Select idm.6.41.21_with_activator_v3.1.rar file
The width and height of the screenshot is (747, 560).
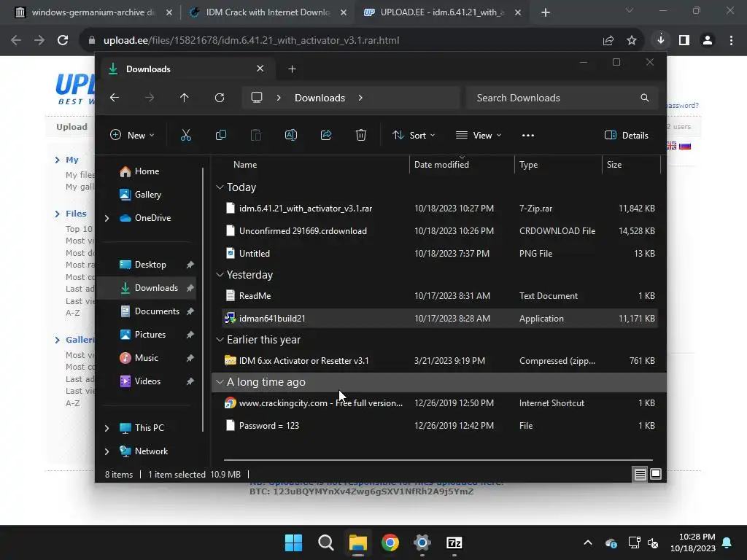(440, 208)
